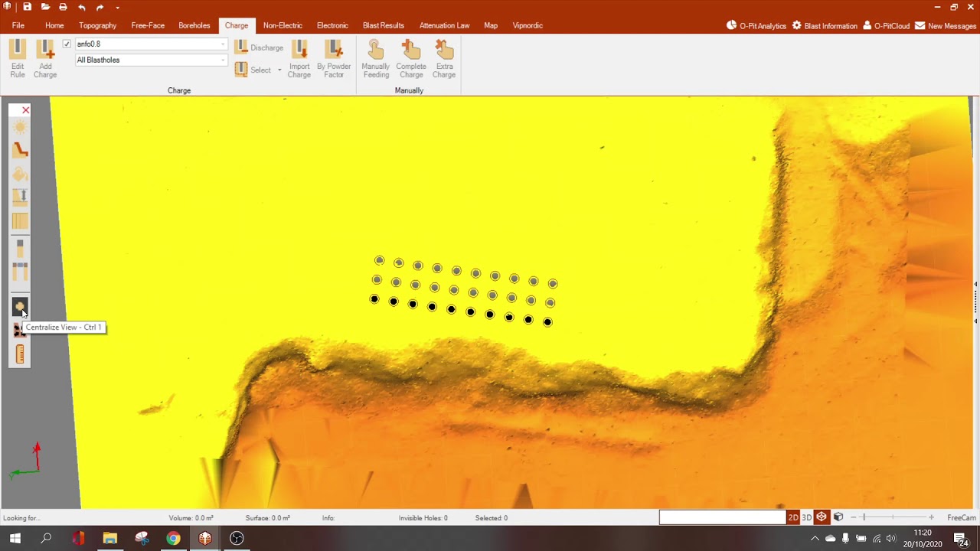The image size is (980, 551).
Task: Click the single blasthole icon in side toolbar
Action: pos(20,248)
